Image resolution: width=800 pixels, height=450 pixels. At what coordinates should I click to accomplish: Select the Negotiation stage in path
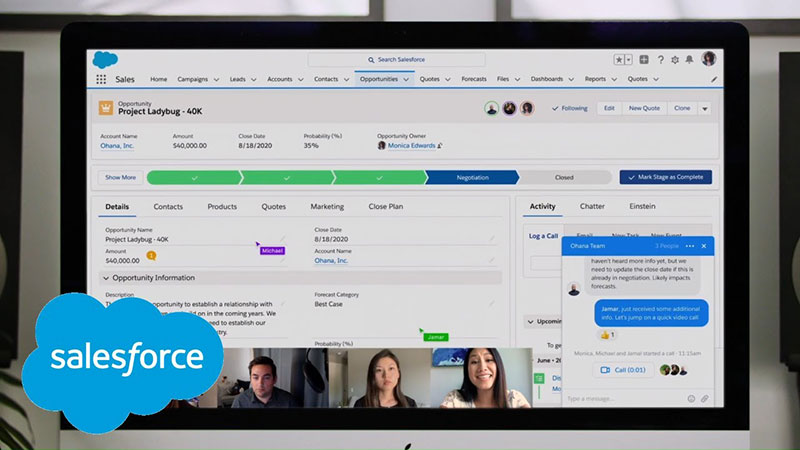[x=472, y=178]
